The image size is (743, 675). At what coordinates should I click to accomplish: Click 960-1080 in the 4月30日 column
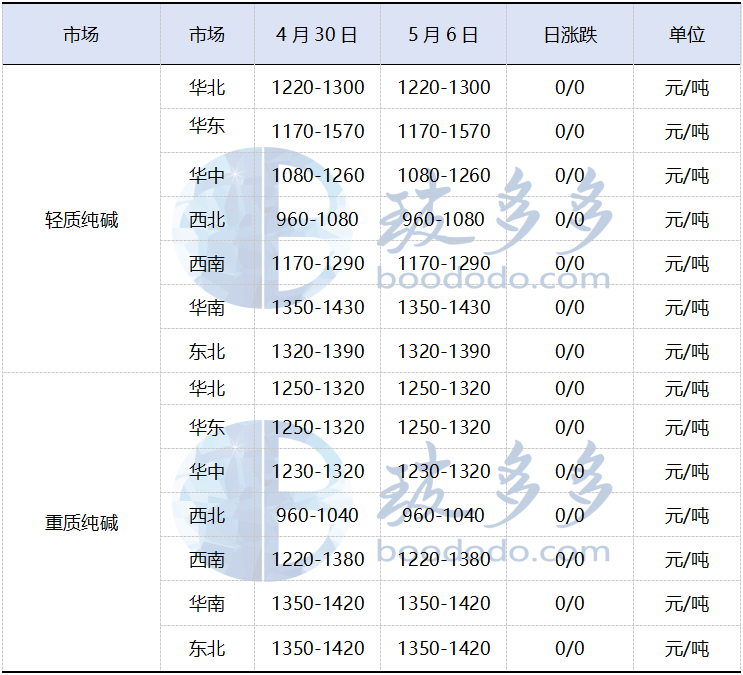click(317, 220)
